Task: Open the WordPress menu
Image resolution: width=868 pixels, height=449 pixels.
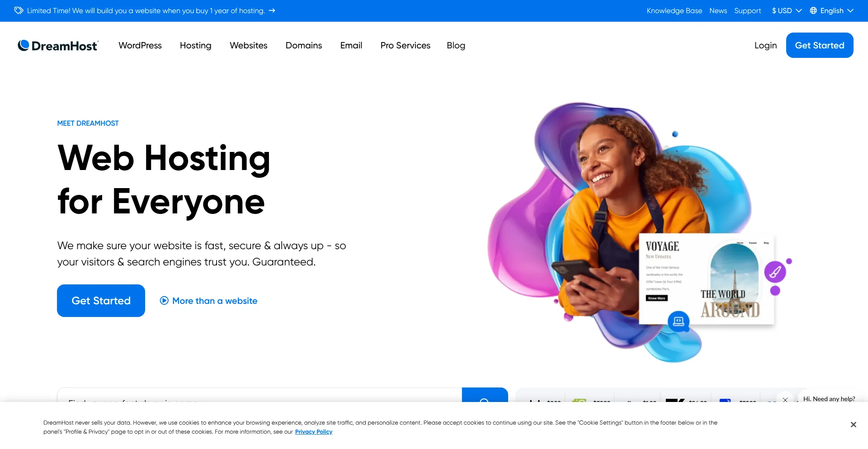Action: pyautogui.click(x=140, y=45)
